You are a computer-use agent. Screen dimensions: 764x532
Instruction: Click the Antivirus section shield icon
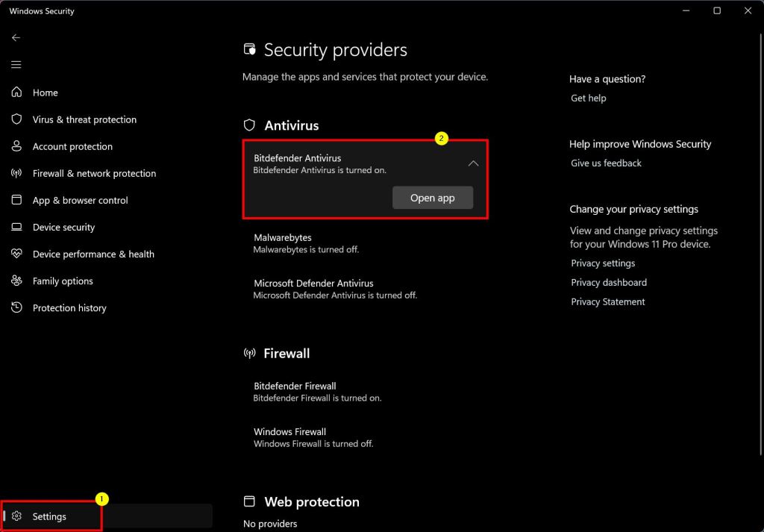coord(249,125)
